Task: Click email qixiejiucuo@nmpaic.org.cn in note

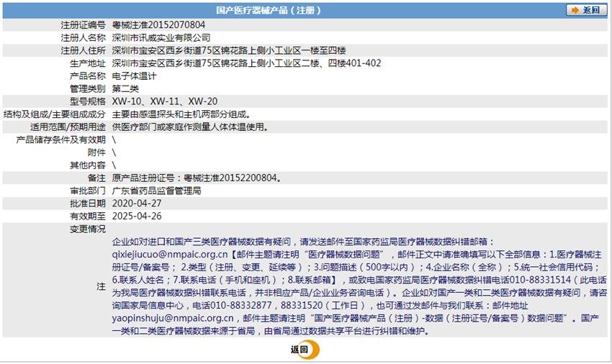Action: click(x=170, y=255)
